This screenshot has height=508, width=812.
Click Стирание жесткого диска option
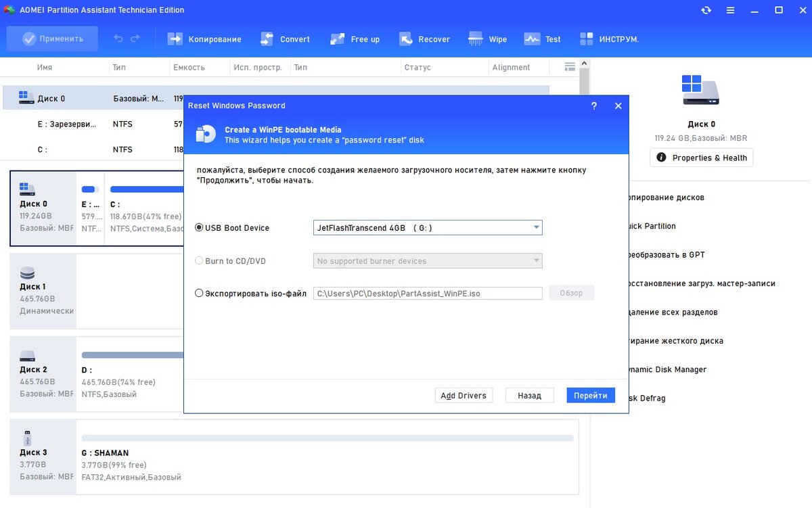[675, 341]
